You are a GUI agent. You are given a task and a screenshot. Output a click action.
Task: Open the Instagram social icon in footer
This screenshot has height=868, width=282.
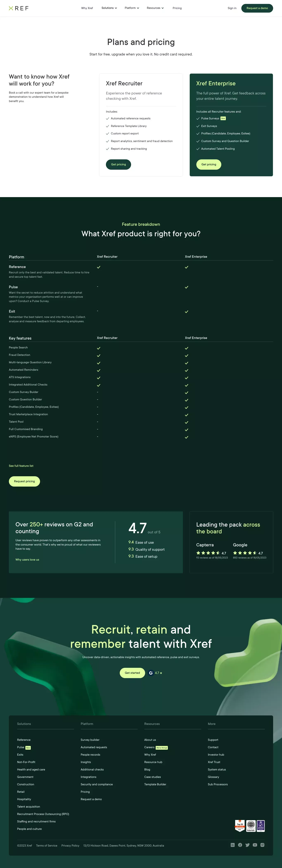coord(262,845)
